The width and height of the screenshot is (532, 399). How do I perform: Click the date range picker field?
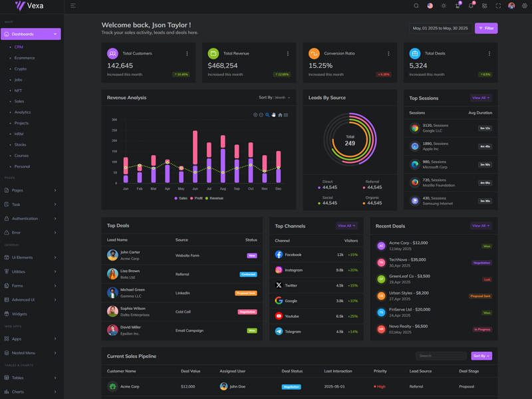point(440,29)
